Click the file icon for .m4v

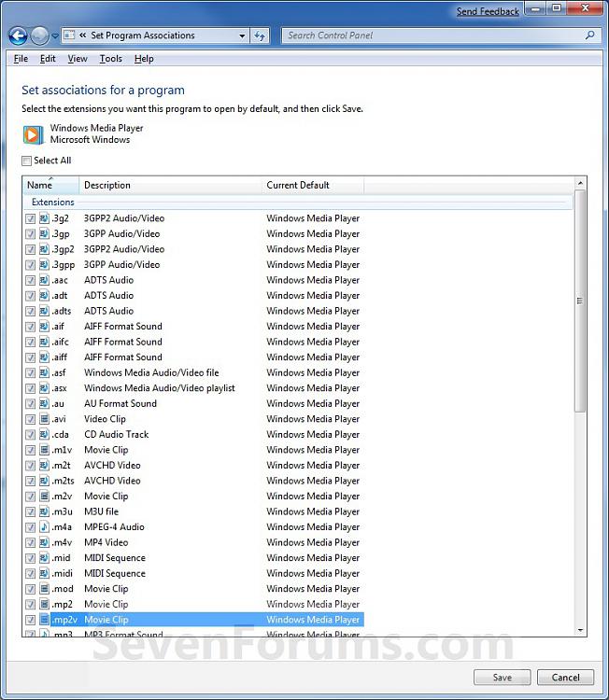click(x=44, y=542)
